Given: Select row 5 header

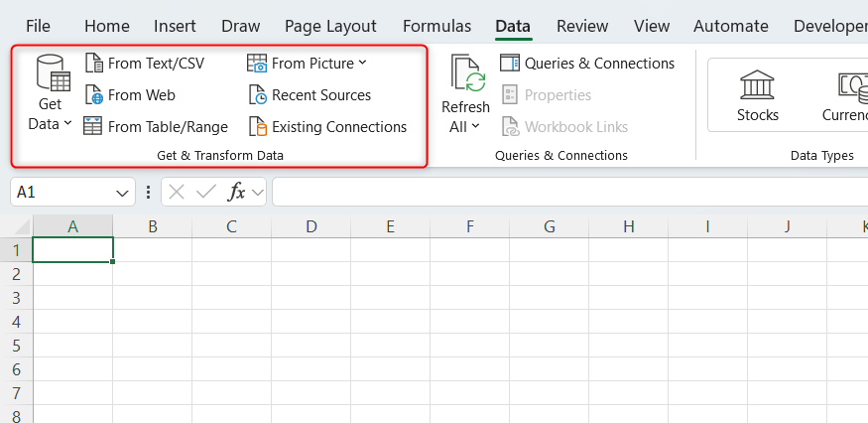Looking at the screenshot, I should click(x=17, y=346).
